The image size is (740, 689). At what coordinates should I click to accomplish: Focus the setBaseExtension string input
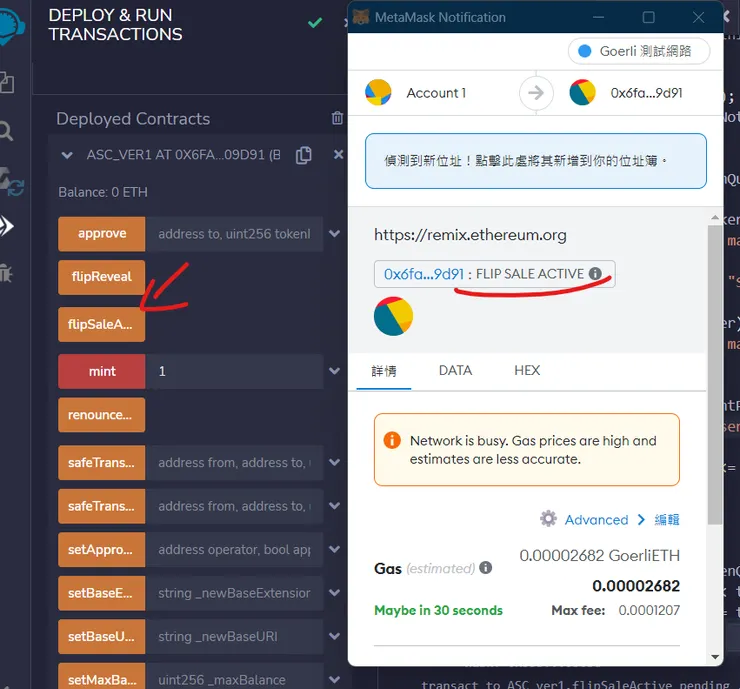point(235,593)
